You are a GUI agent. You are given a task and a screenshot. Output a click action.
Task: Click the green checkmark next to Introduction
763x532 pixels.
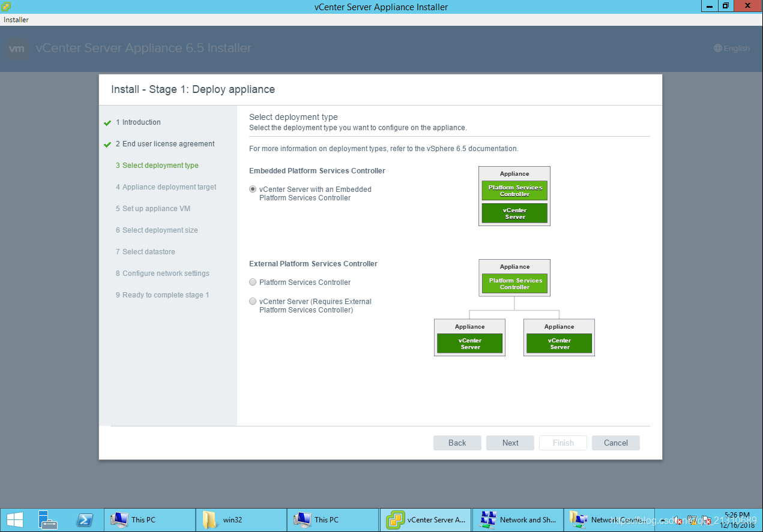(x=107, y=123)
